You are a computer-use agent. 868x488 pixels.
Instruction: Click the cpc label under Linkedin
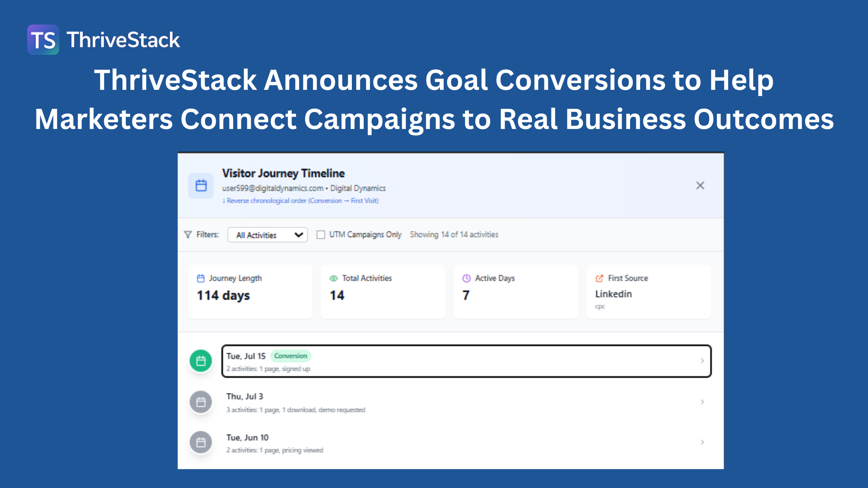point(600,306)
